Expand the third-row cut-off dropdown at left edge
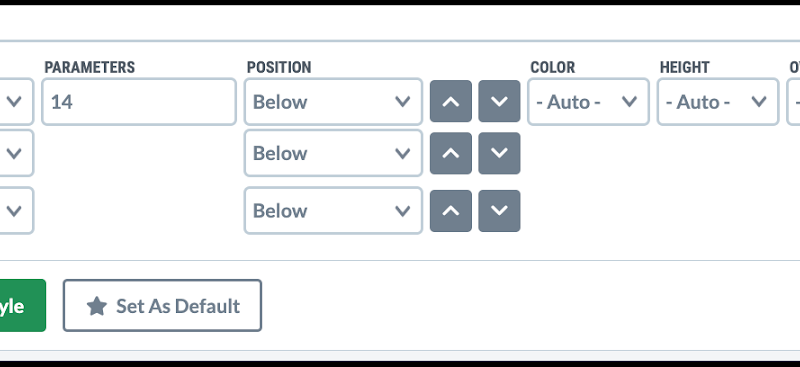 [16, 210]
